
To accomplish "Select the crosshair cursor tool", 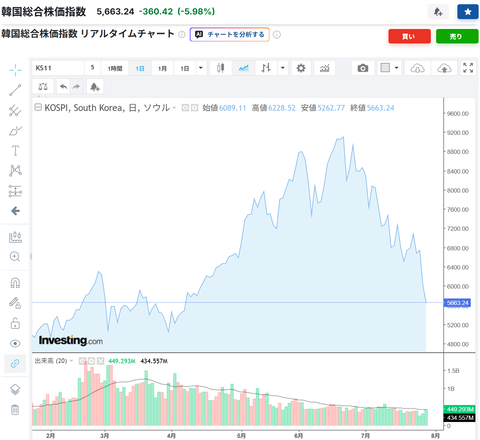I will [15, 70].
